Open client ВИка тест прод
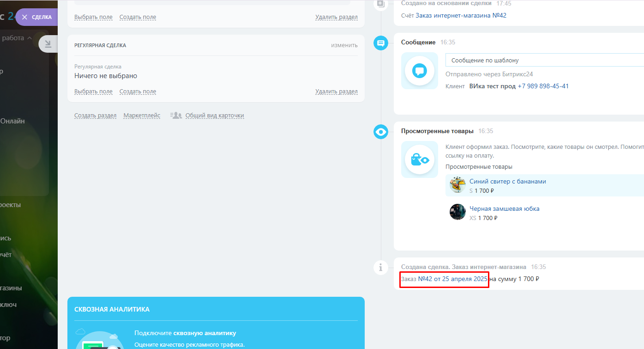 point(492,86)
